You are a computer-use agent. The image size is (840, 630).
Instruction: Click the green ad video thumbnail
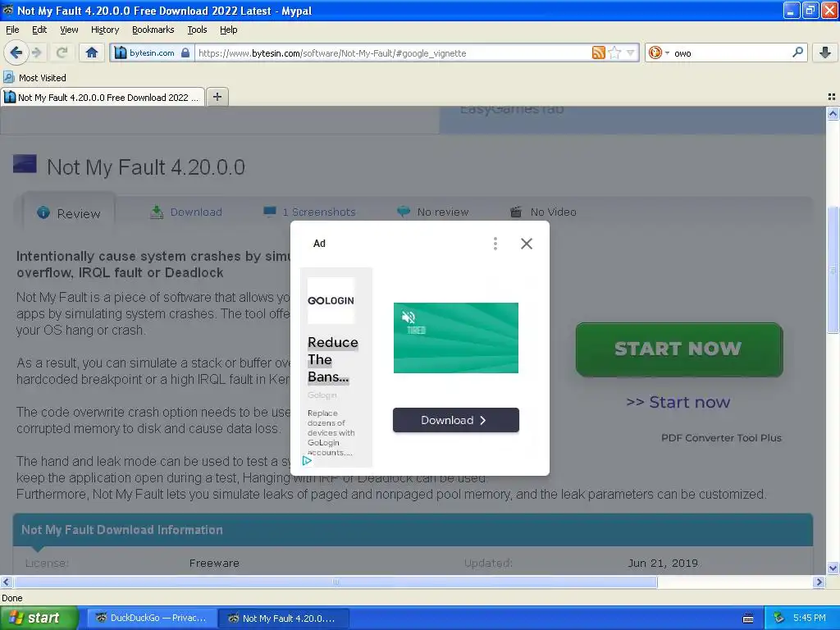456,338
